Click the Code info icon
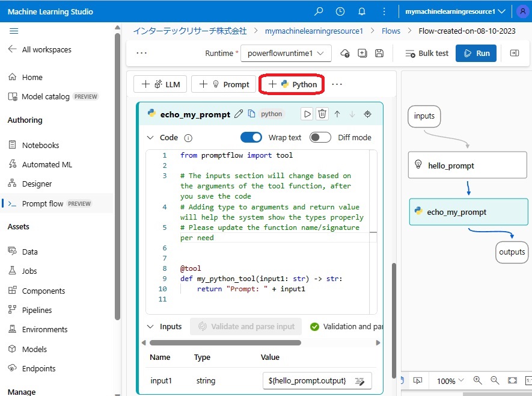Screen dimensions: 532x396 188,138
